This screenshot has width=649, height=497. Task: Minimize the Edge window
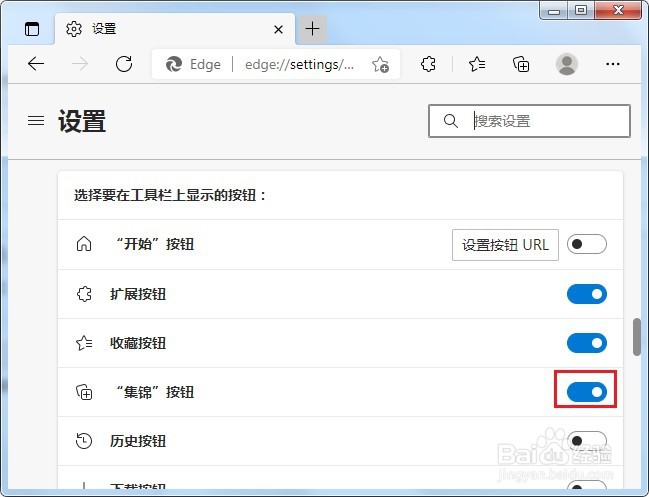tap(553, 11)
